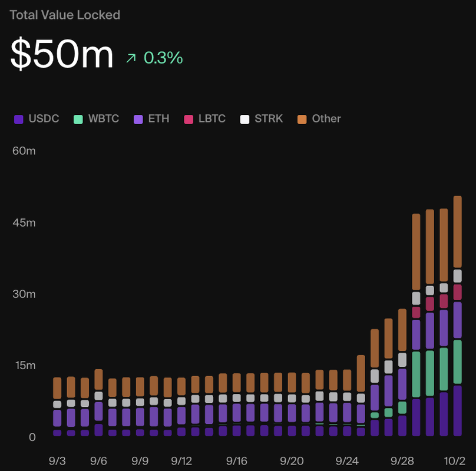
Task: Click the ETH legend swatch square
Action: pos(138,120)
